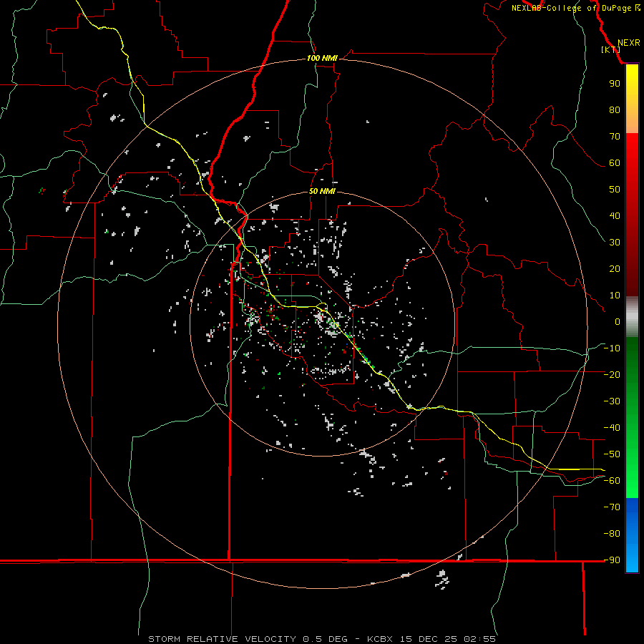Screen dimensions: 644x644
Task: Click the 100 NMI range ring label
Action: pyautogui.click(x=322, y=58)
